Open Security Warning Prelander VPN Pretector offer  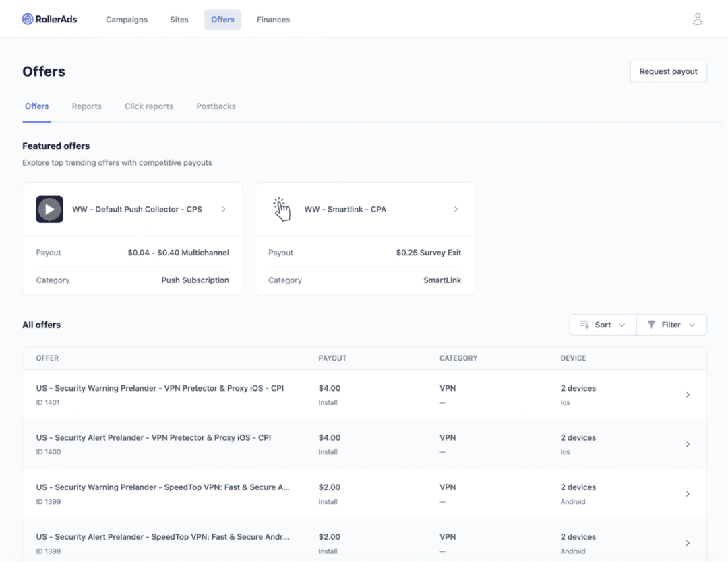click(160, 388)
